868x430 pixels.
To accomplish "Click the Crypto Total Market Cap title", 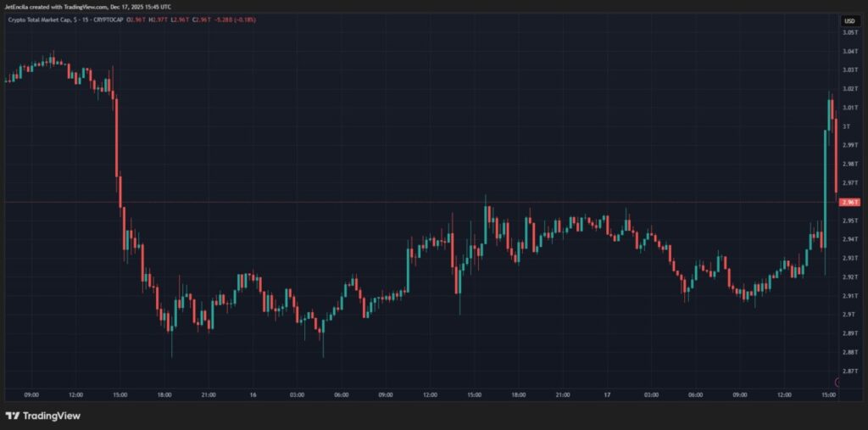I will [41, 20].
